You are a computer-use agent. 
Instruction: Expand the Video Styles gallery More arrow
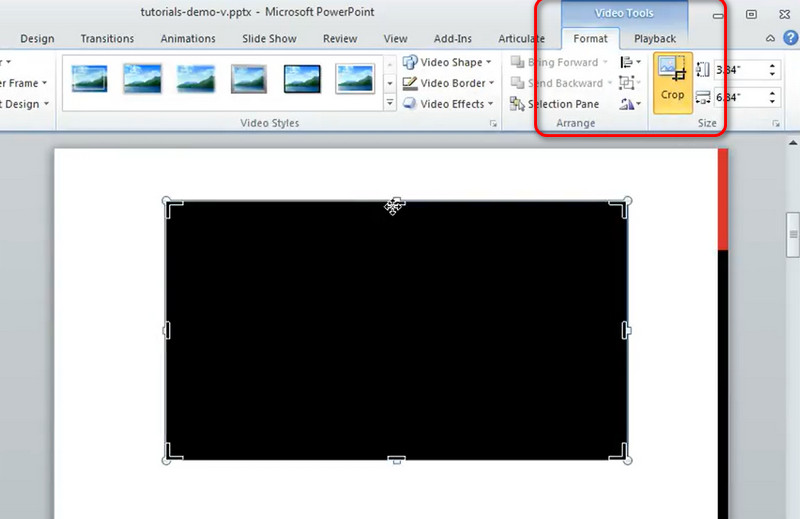(x=390, y=103)
